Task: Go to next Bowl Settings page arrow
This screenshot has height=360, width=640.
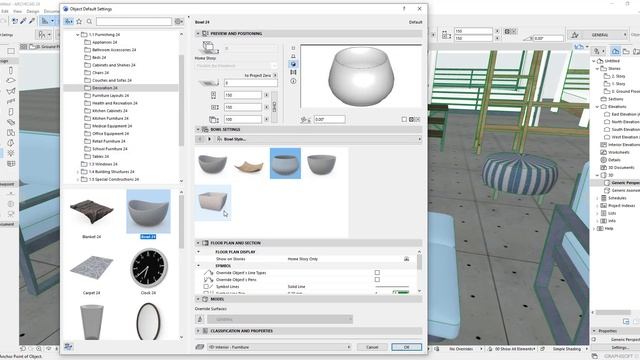Action: (210, 139)
